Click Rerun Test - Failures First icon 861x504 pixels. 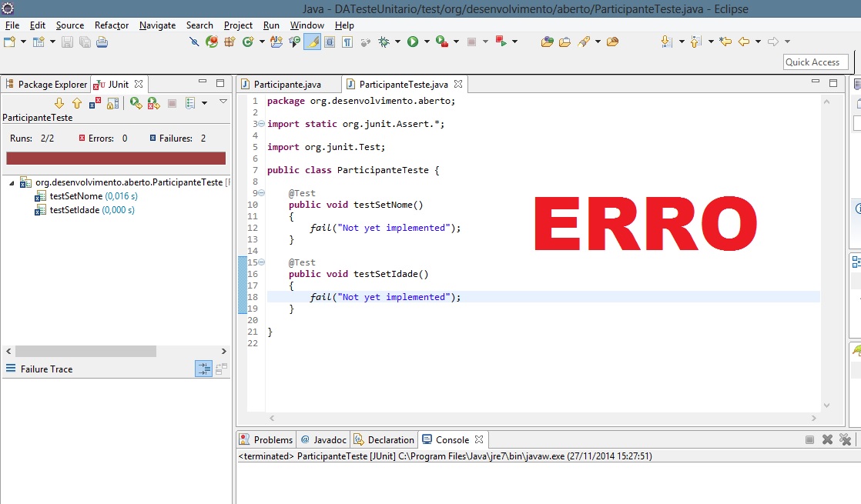[x=153, y=103]
